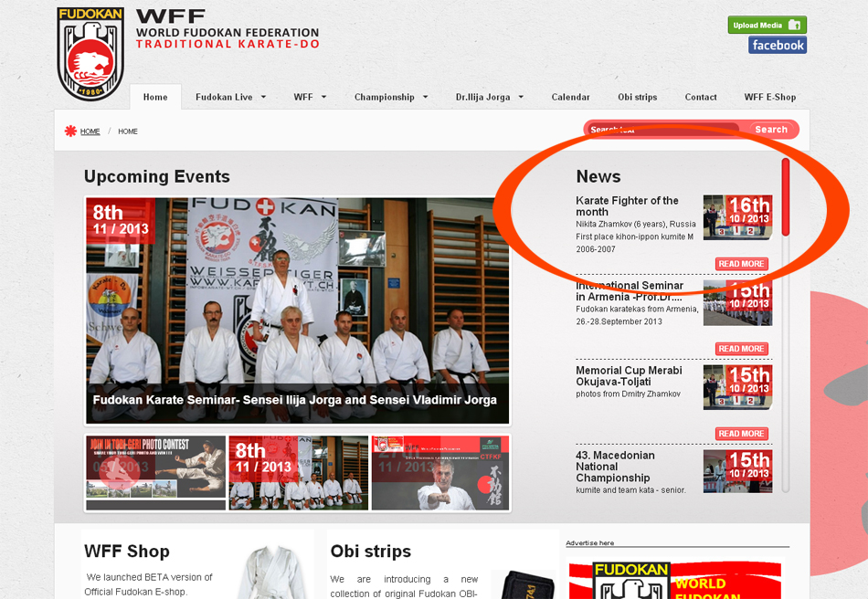Image resolution: width=868 pixels, height=599 pixels.
Task: Open the Armenia seminar news thumbnail
Action: click(x=737, y=302)
